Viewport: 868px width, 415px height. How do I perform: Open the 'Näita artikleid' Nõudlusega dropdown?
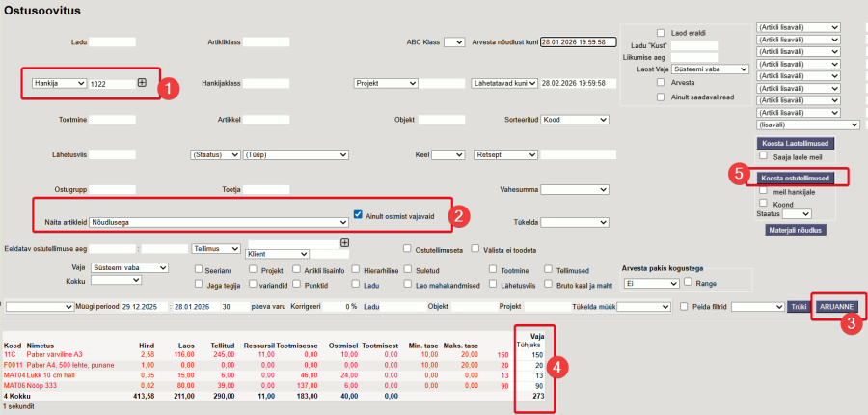coord(219,222)
